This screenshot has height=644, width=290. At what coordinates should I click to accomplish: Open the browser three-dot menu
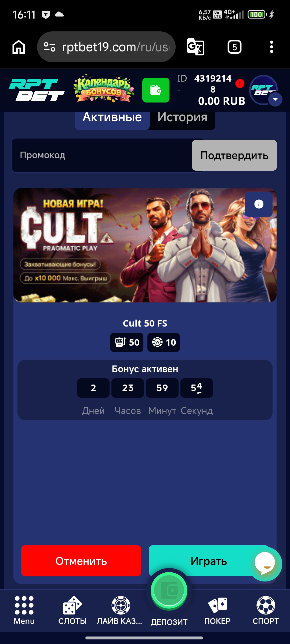tap(271, 47)
